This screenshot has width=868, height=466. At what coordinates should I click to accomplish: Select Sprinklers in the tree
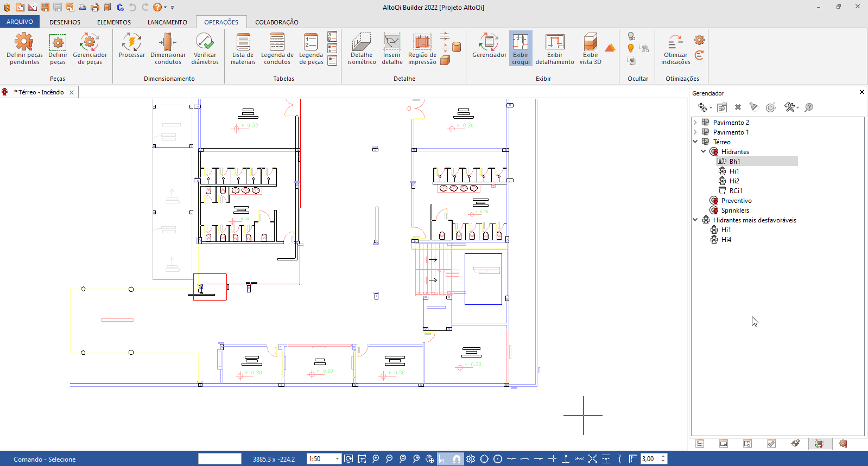[x=735, y=210]
